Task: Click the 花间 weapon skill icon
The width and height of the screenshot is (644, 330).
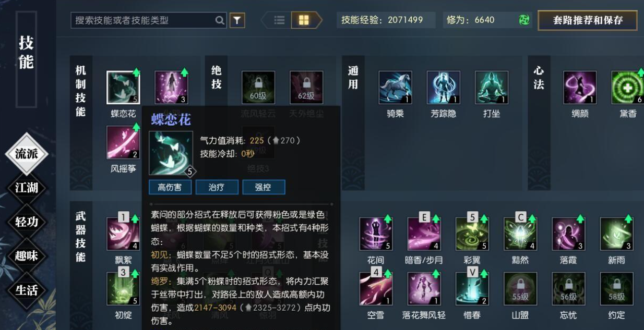Action: point(376,234)
